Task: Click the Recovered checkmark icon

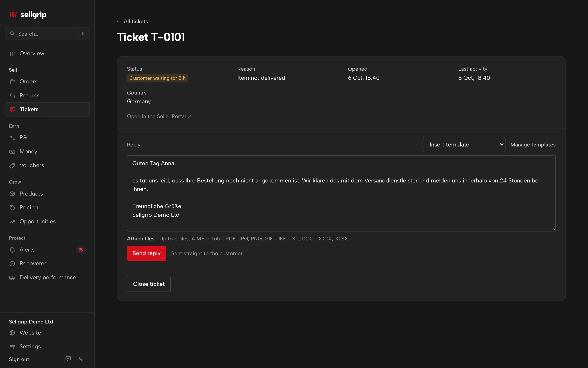Action: tap(12, 264)
